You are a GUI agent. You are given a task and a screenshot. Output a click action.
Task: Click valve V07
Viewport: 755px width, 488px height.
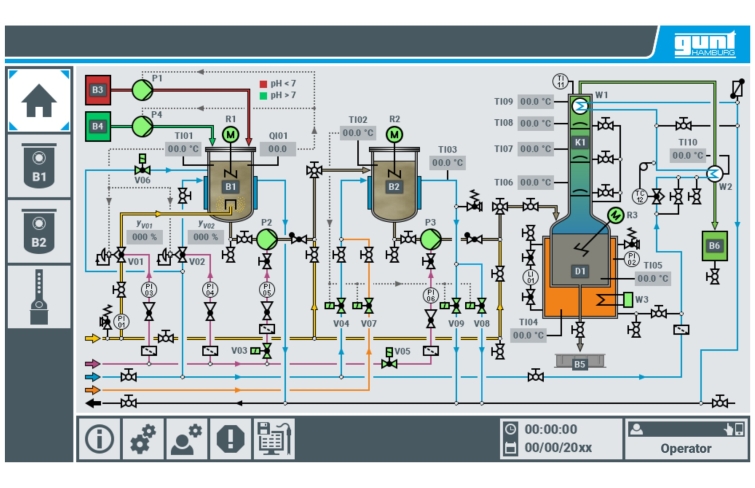(x=364, y=305)
